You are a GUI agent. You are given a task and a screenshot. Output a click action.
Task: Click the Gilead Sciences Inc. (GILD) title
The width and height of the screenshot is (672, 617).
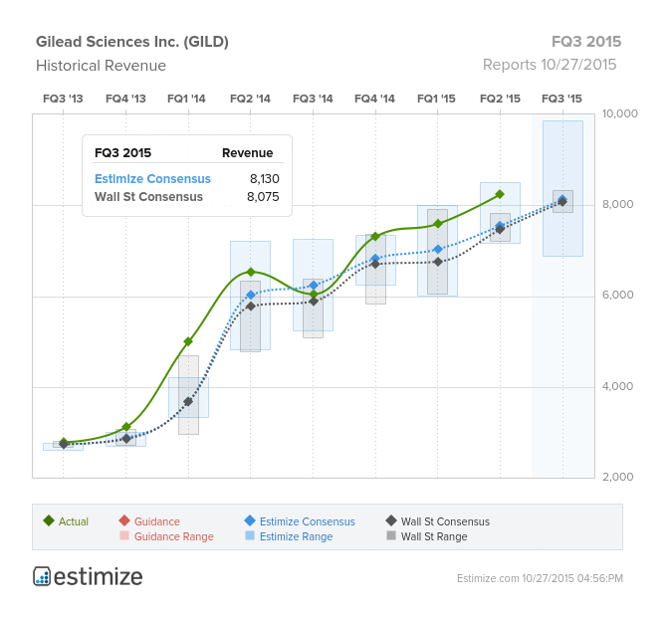coord(132,42)
